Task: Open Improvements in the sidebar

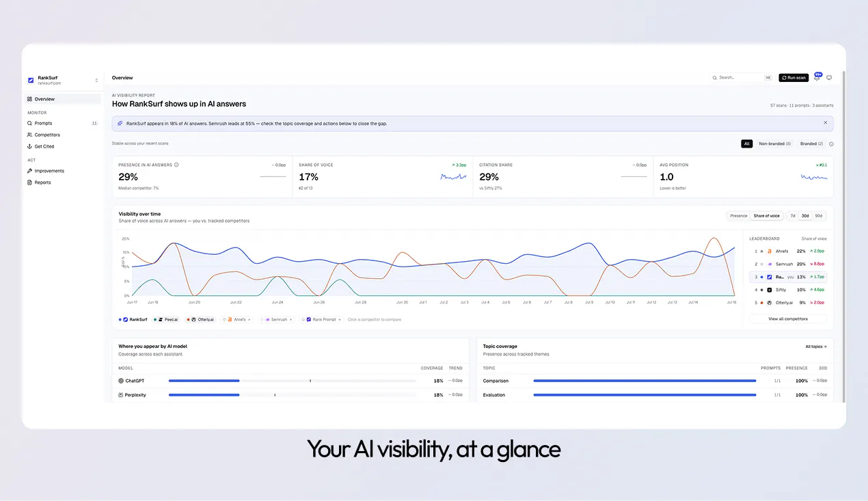Action: [x=63, y=171]
